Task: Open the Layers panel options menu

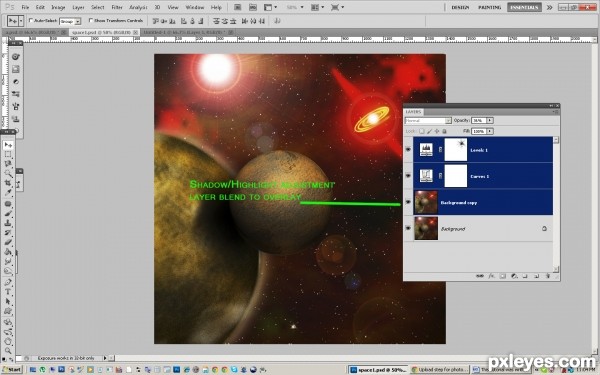Action: pyautogui.click(x=556, y=112)
